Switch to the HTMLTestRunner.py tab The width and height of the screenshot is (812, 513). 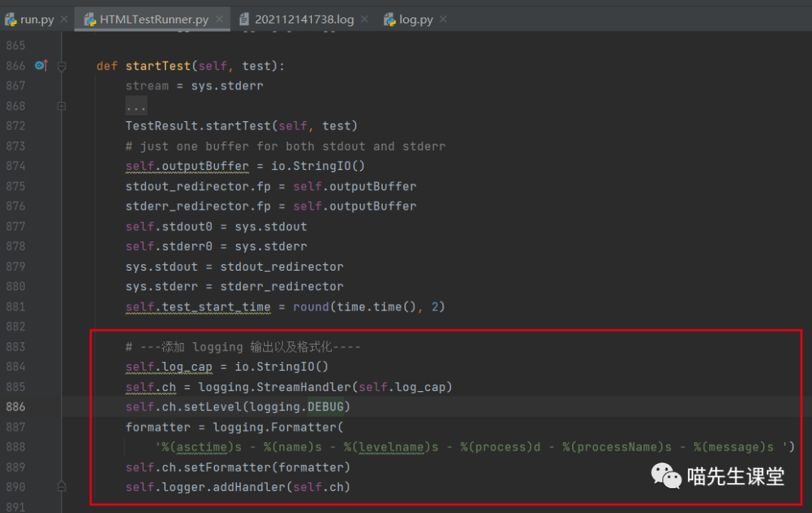point(153,20)
